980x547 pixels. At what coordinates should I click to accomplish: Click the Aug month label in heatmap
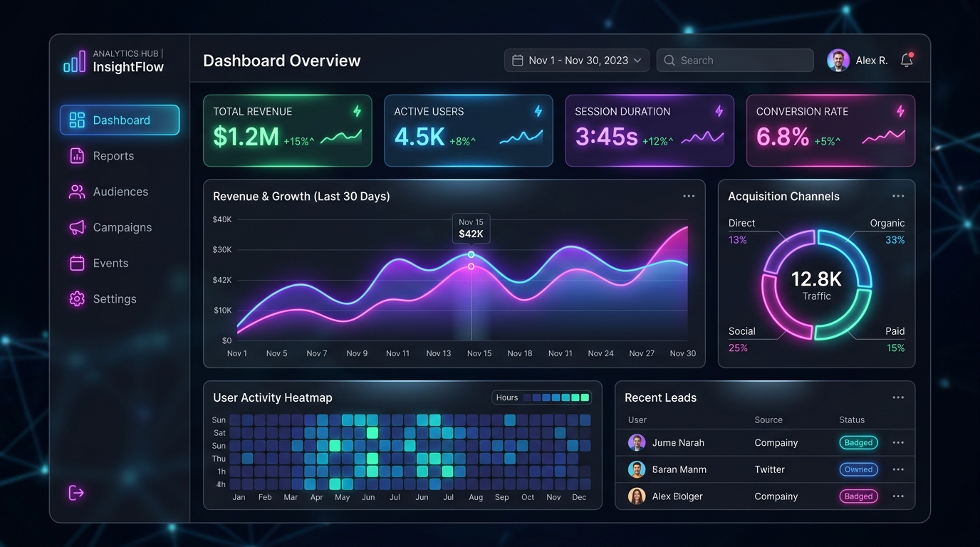(476, 497)
